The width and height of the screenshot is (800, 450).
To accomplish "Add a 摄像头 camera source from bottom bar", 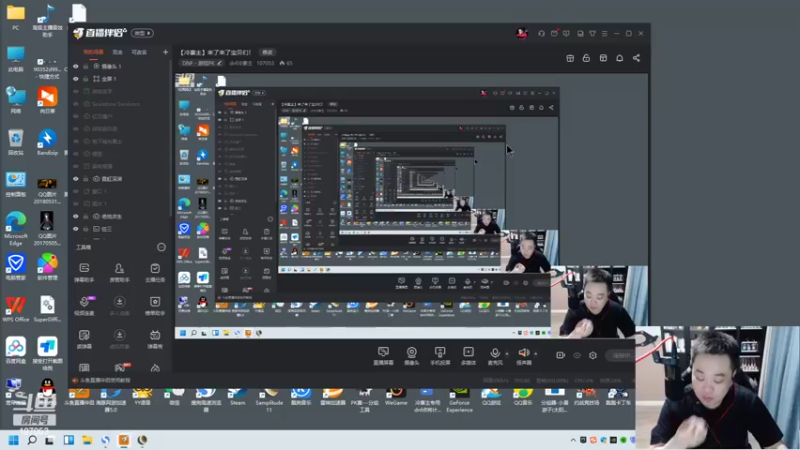I will 411,356.
